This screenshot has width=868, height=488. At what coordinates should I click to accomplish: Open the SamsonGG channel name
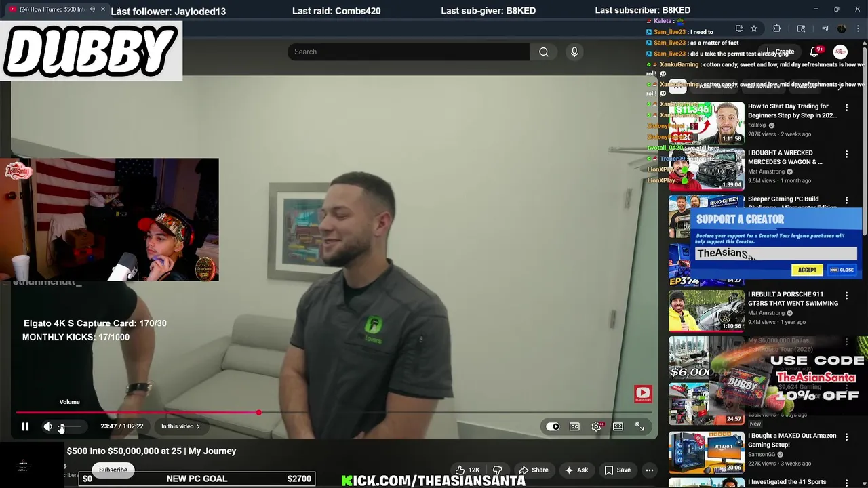pyautogui.click(x=762, y=455)
